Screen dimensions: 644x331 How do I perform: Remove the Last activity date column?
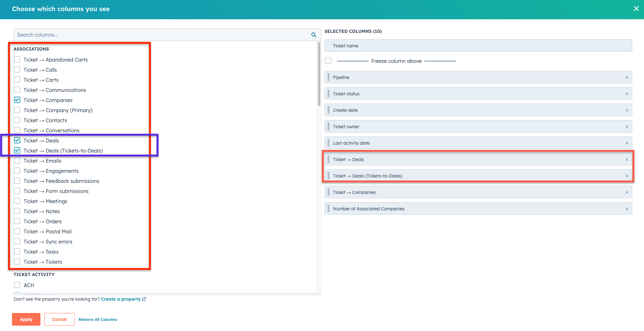[x=627, y=143]
